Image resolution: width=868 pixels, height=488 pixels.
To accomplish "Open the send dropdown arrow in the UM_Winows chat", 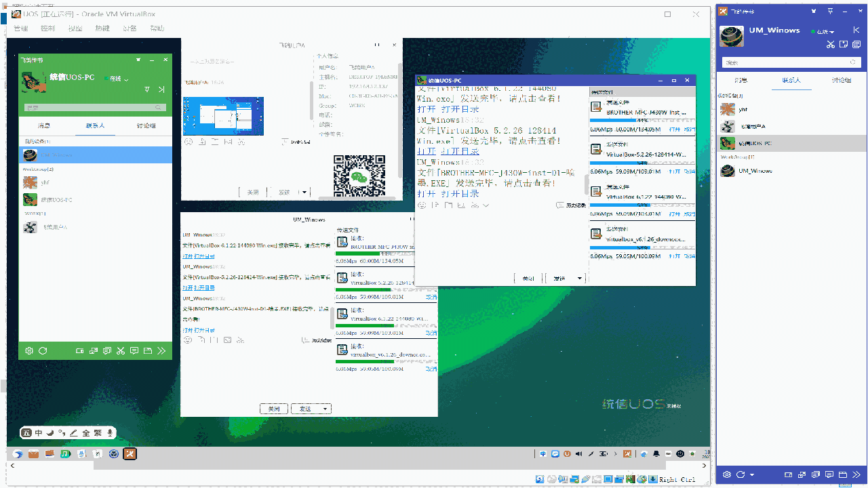I will (x=325, y=409).
